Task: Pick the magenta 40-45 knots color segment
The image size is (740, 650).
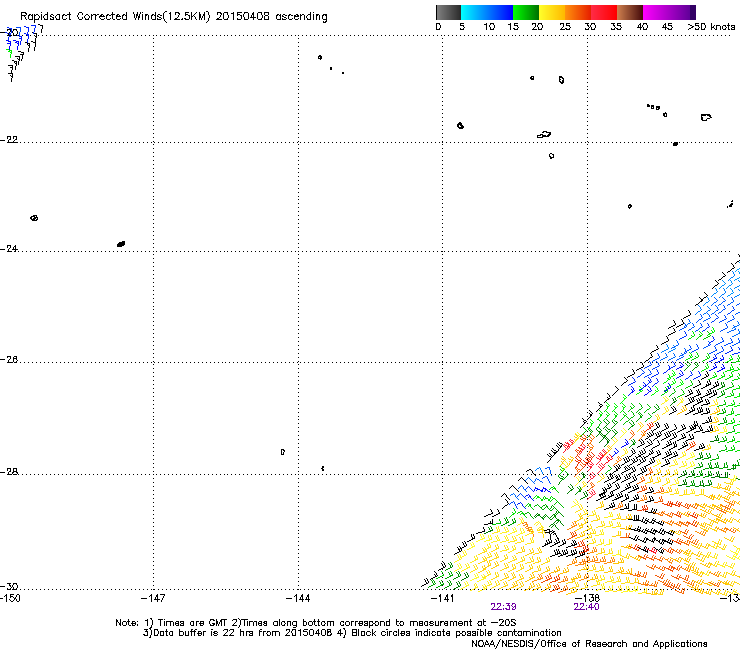Action: (656, 12)
